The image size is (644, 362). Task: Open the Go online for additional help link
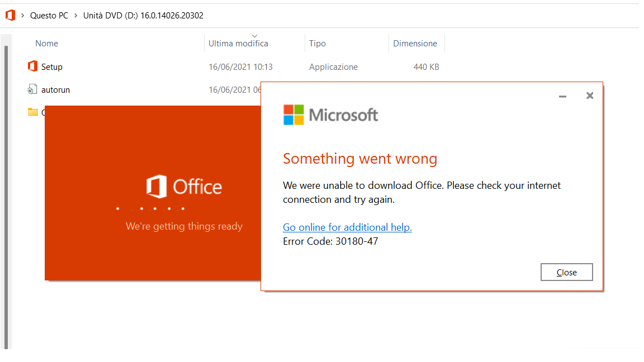coord(348,227)
